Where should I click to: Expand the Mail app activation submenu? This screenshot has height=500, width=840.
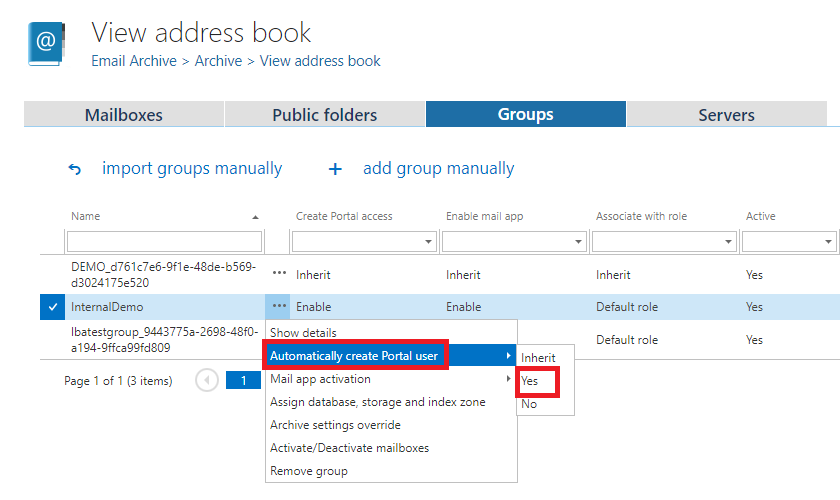(390, 379)
